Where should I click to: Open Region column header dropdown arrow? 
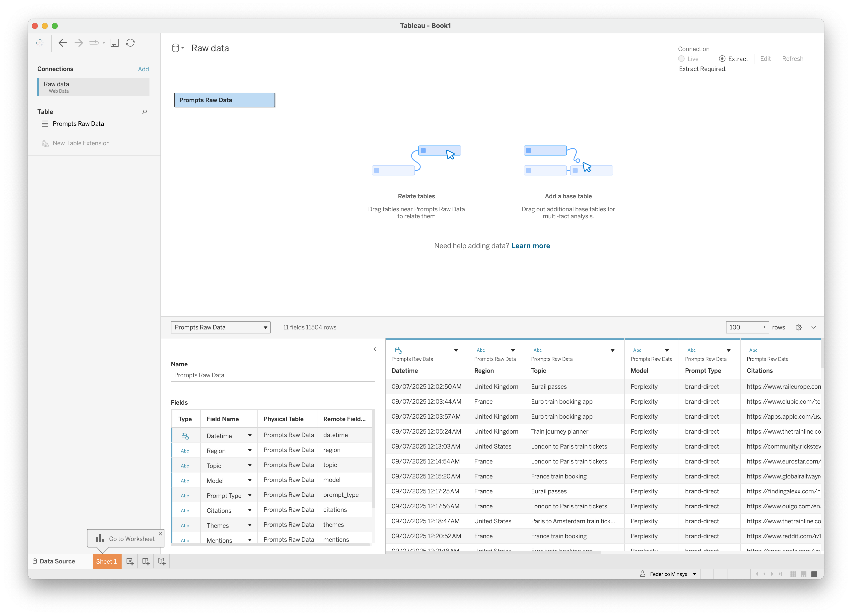pyautogui.click(x=513, y=351)
